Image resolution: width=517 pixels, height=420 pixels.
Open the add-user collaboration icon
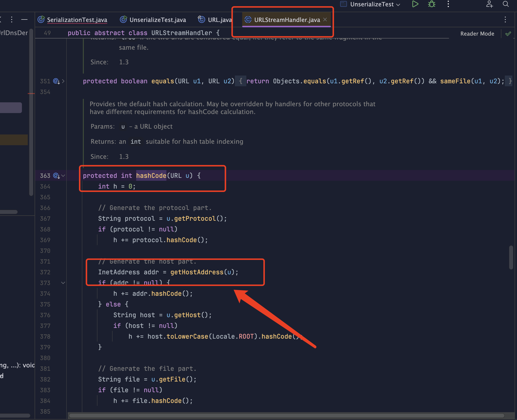(489, 4)
